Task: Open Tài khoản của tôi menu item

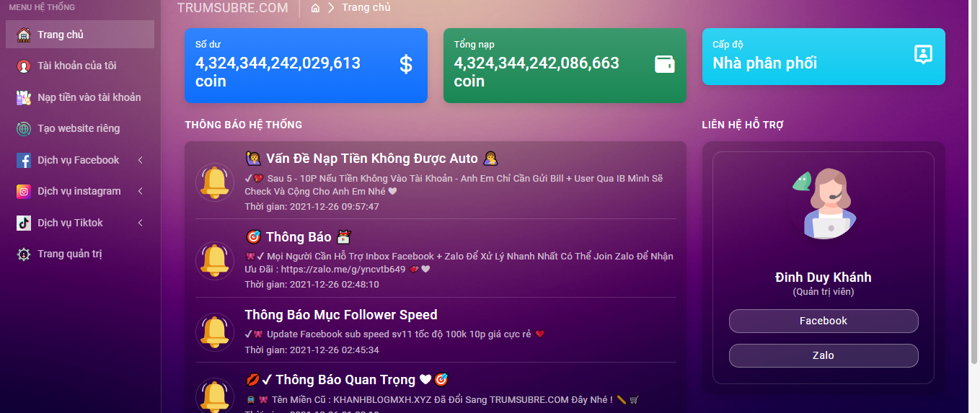Action: click(80, 66)
